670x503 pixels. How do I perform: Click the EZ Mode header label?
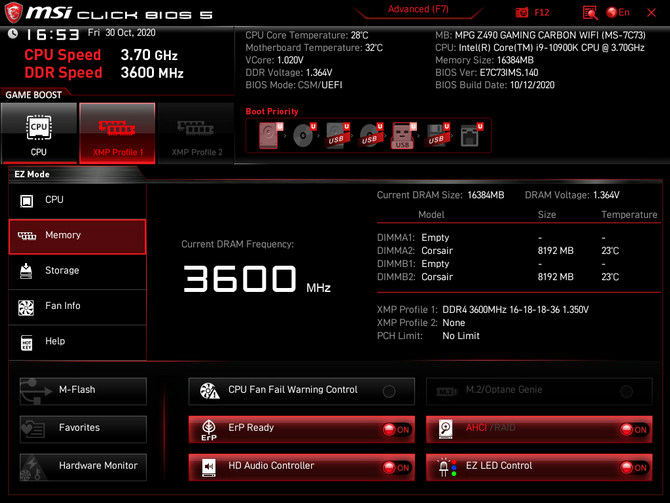pyautogui.click(x=32, y=174)
